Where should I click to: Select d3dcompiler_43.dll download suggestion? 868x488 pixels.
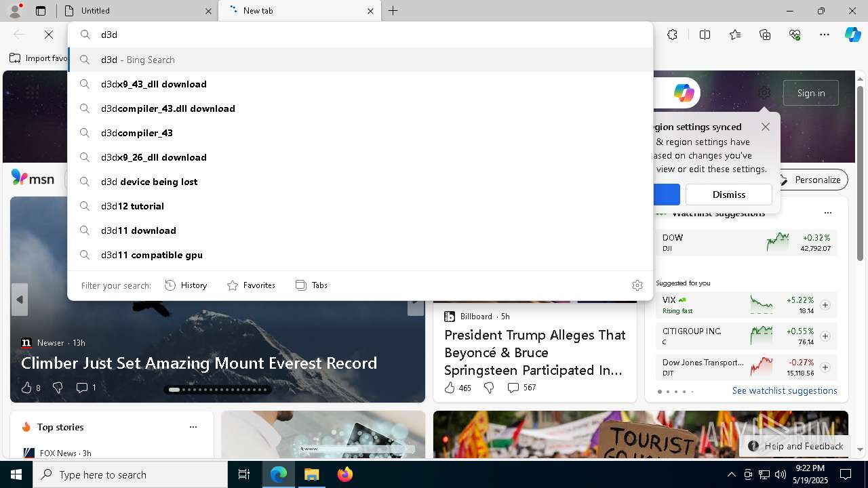tap(360, 108)
